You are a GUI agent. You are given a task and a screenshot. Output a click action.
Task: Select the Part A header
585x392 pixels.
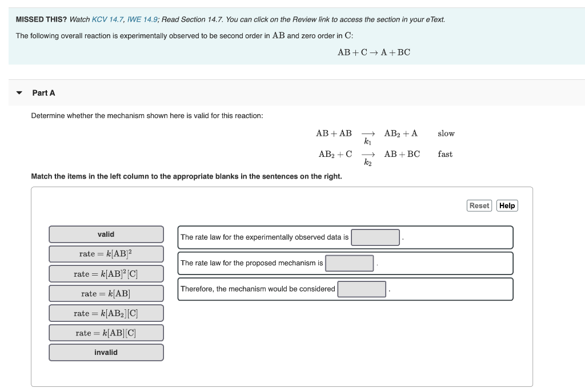click(x=43, y=93)
